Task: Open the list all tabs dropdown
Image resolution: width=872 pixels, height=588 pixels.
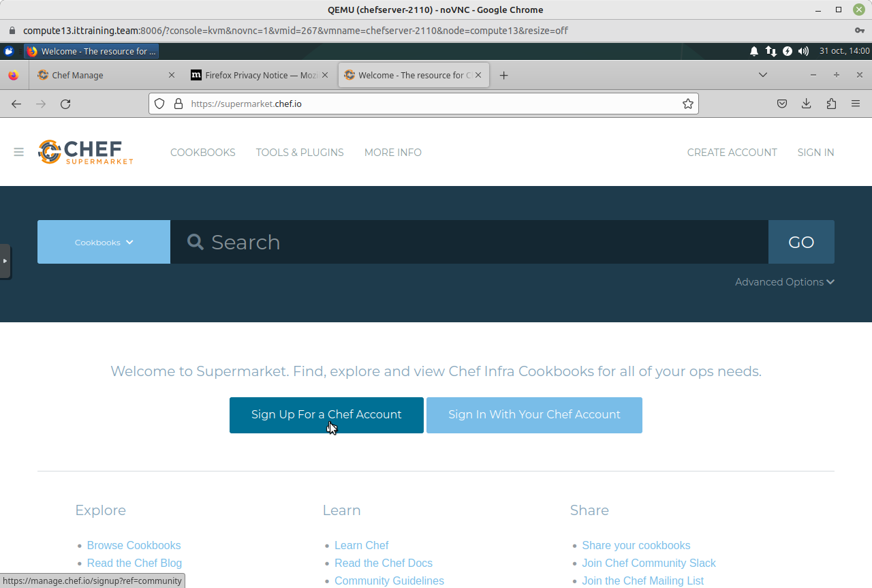Action: 762,75
